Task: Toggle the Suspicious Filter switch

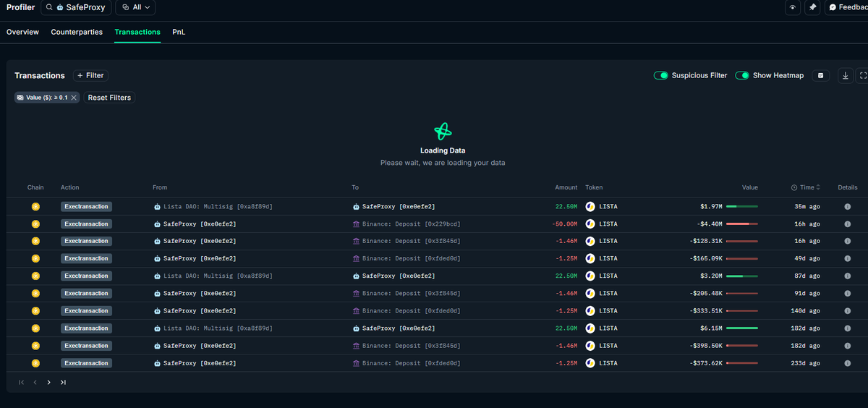Action: pos(660,75)
